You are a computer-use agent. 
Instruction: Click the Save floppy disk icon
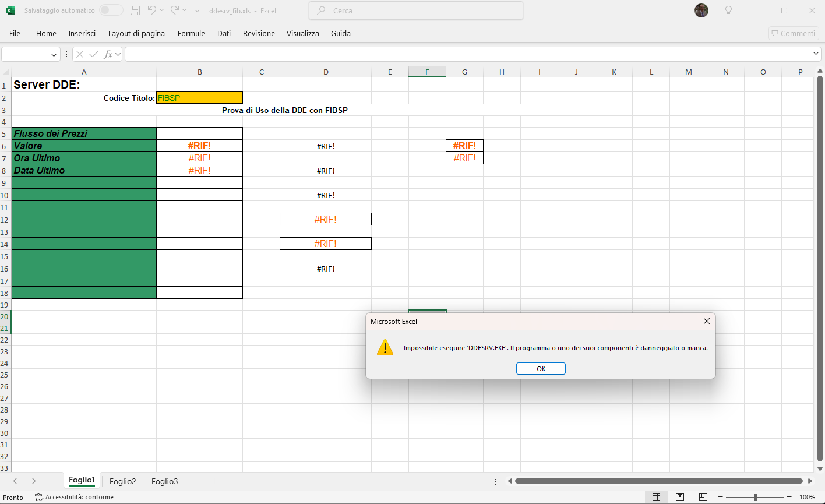pos(135,10)
